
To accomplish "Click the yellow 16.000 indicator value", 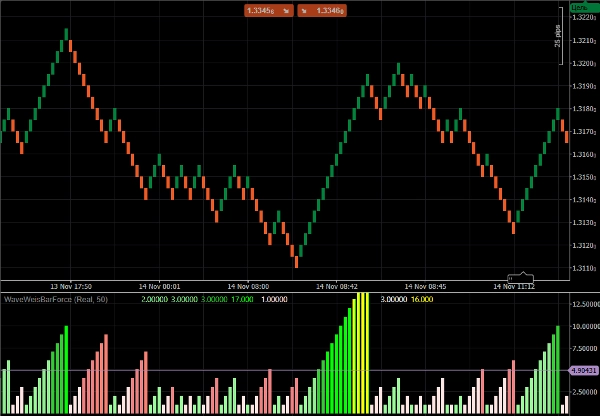I will (421, 298).
